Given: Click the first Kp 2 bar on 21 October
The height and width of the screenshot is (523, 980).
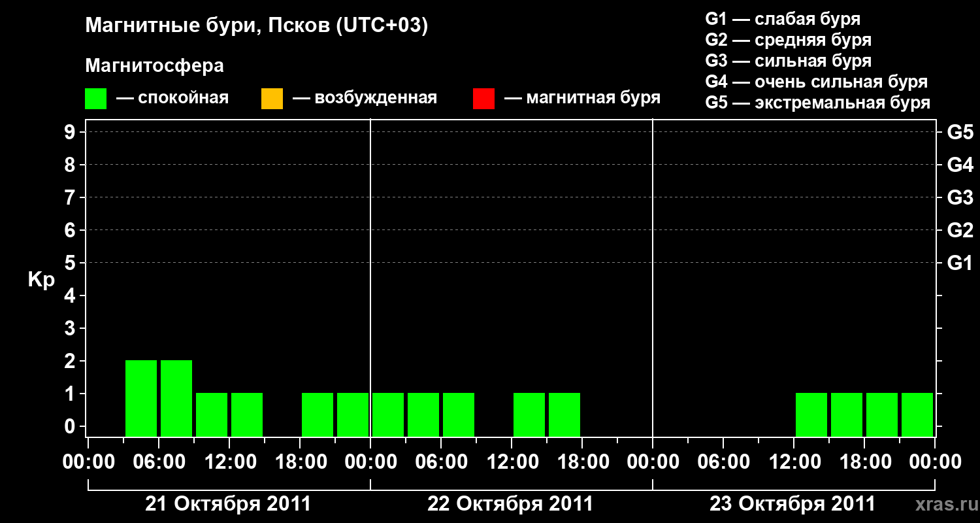Looking at the screenshot, I should pyautogui.click(x=141, y=398).
